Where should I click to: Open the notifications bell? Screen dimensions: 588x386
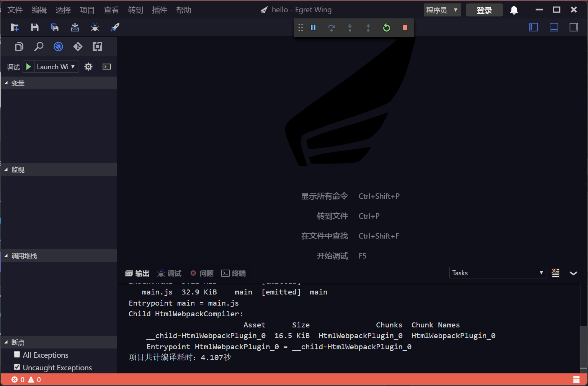click(514, 10)
